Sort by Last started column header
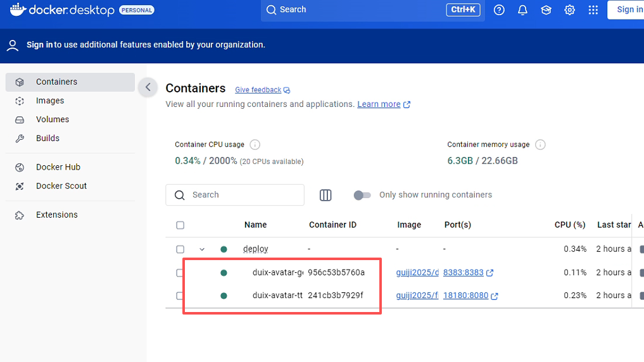Viewport: 644px width, 362px height. [x=614, y=225]
